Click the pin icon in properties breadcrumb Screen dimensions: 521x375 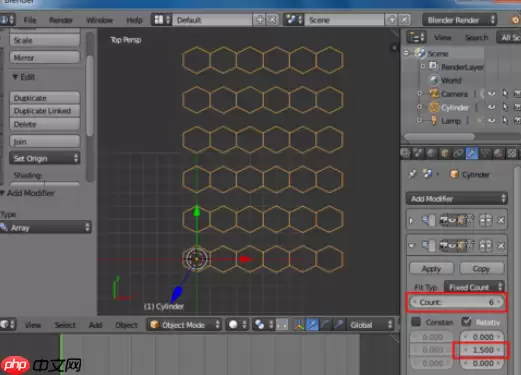(412, 174)
